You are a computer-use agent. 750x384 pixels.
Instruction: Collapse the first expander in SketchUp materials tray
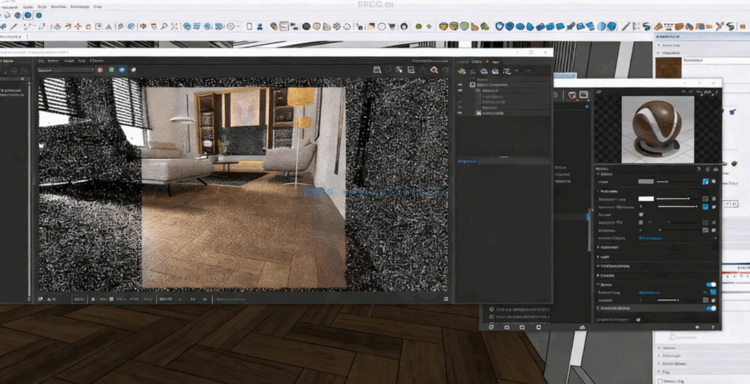tap(660, 45)
